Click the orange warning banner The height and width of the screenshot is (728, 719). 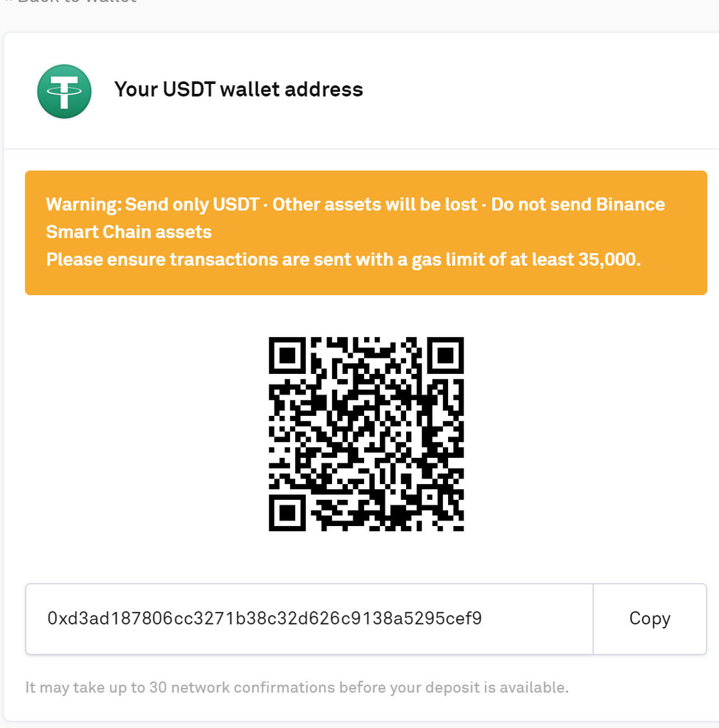tap(366, 232)
